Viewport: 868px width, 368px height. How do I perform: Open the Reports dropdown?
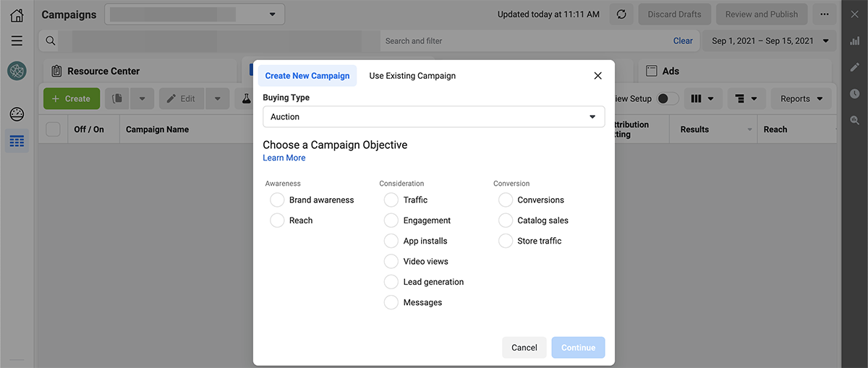801,99
